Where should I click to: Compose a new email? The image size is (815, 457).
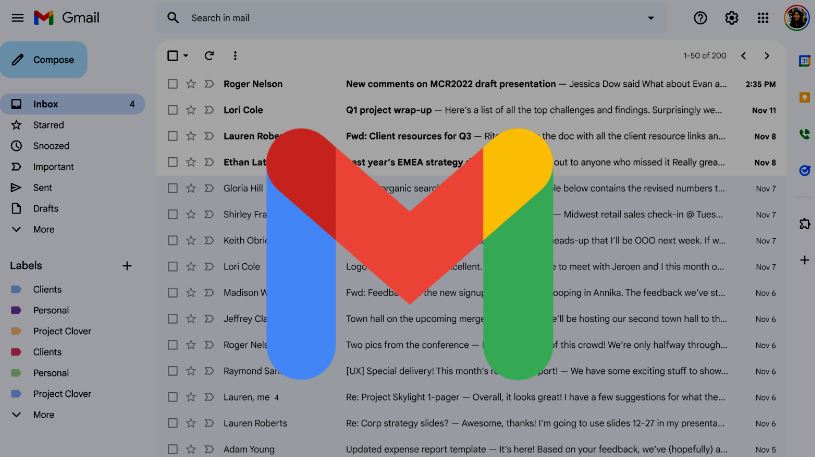(x=44, y=60)
